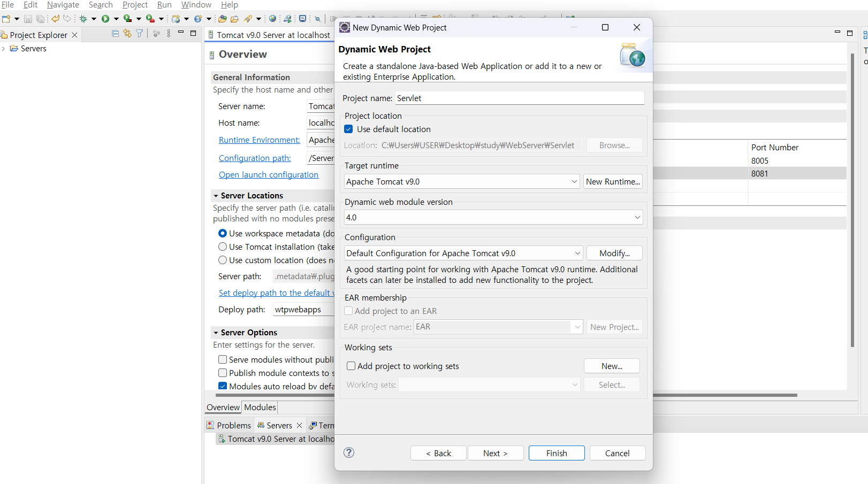Switch to the Problems tab

tap(229, 425)
